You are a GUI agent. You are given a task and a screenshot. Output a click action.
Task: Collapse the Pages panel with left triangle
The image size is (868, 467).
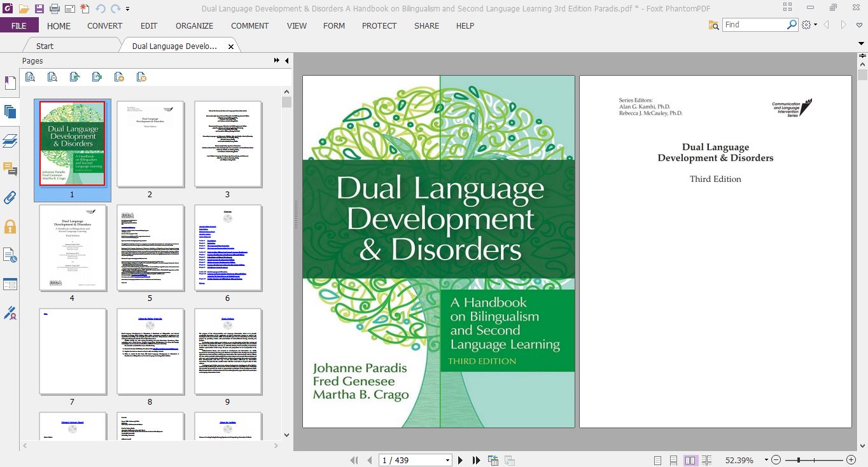coord(286,60)
